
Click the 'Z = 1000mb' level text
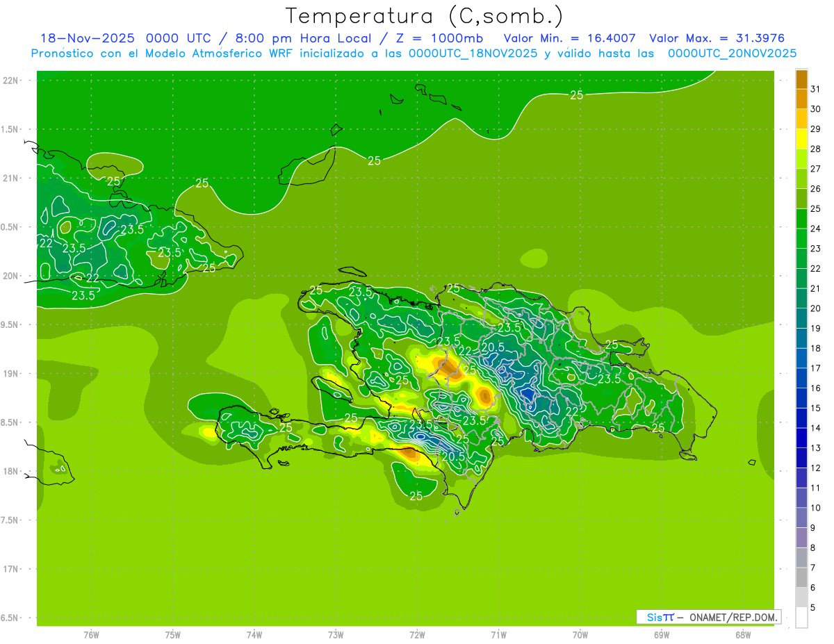(443, 38)
